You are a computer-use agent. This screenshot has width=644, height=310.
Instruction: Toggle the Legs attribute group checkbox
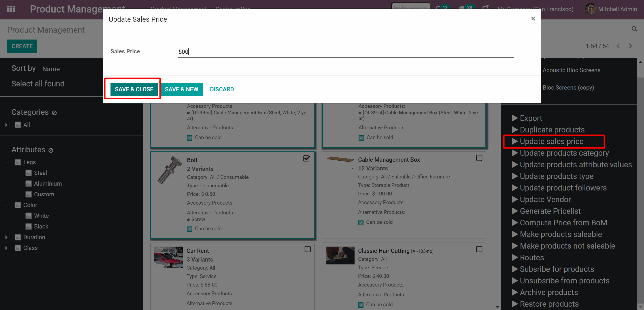click(18, 162)
